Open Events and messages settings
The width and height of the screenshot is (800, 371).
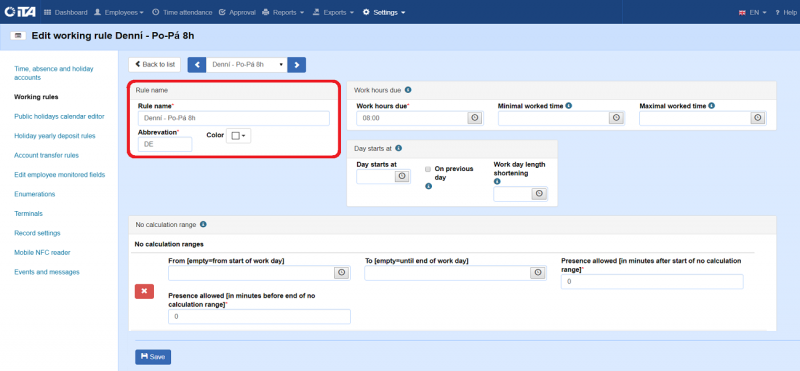point(47,272)
